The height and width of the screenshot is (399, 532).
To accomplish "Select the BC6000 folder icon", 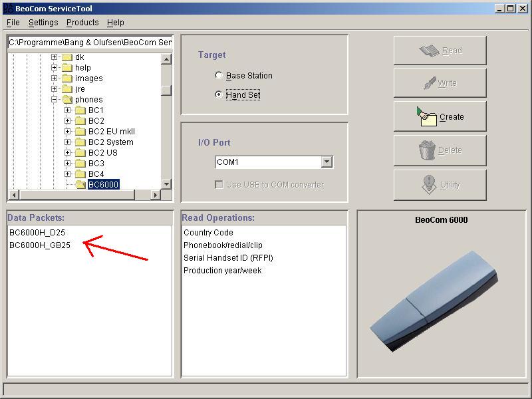I will click(80, 185).
